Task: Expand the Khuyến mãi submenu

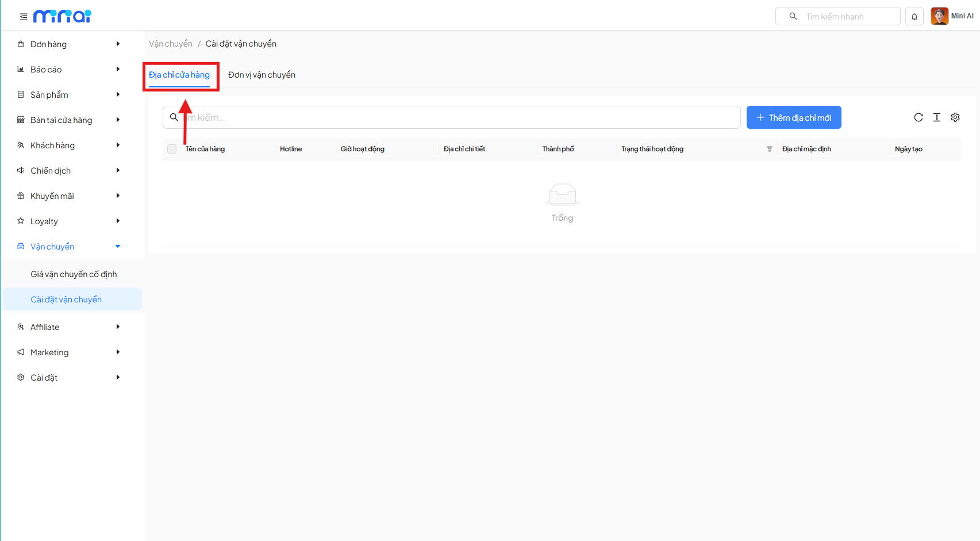Action: point(69,196)
